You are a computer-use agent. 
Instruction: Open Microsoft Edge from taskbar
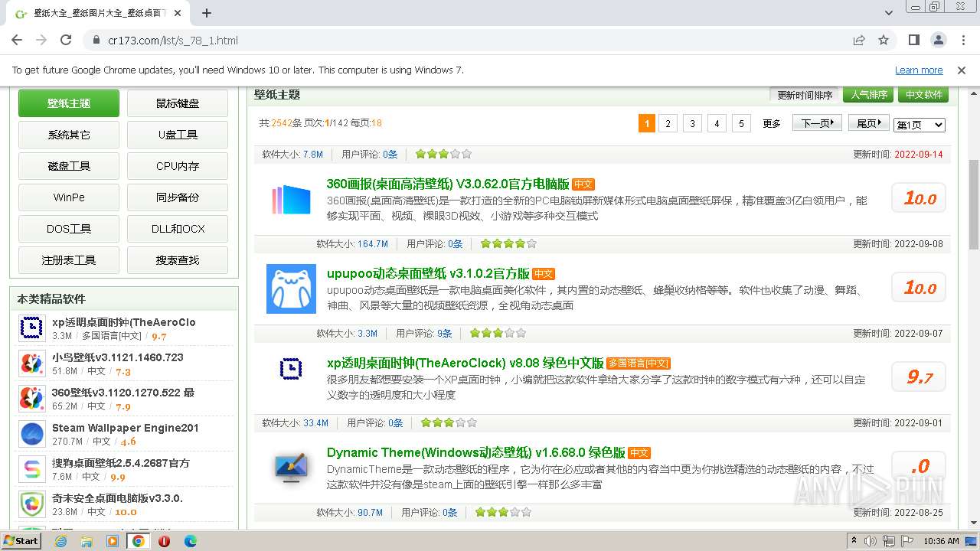pos(190,541)
